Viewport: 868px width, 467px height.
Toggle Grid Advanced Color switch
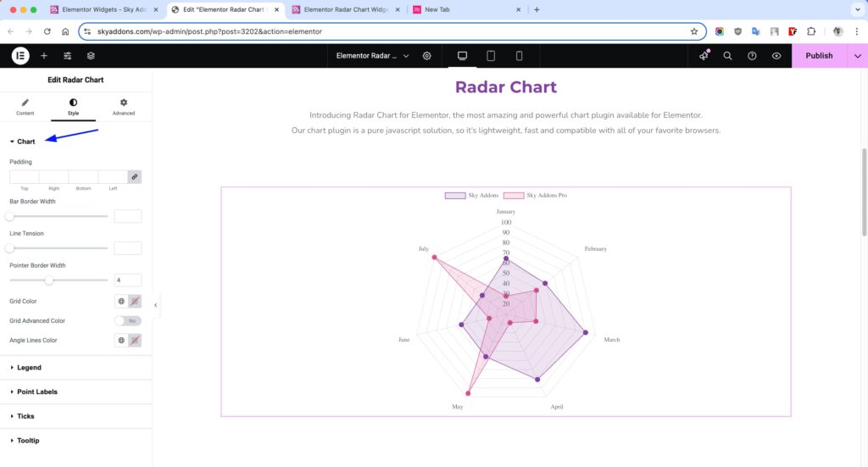(x=128, y=321)
